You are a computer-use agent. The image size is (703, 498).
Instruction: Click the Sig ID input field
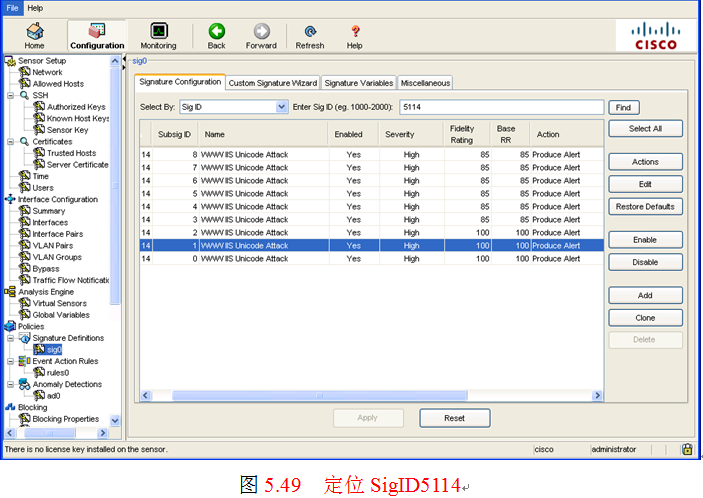pyautogui.click(x=501, y=107)
